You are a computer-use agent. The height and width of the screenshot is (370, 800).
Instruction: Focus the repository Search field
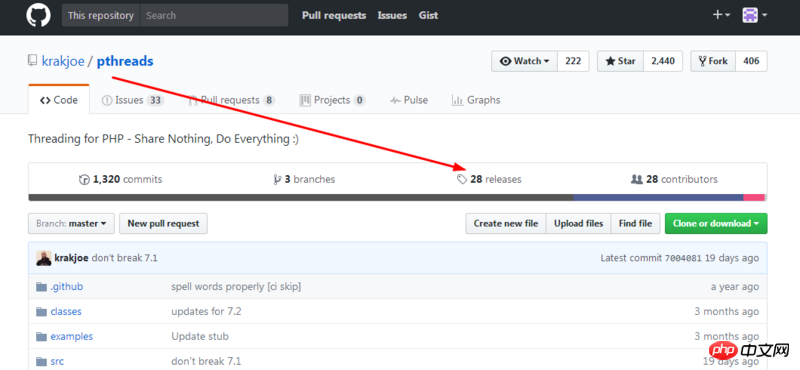[x=214, y=15]
